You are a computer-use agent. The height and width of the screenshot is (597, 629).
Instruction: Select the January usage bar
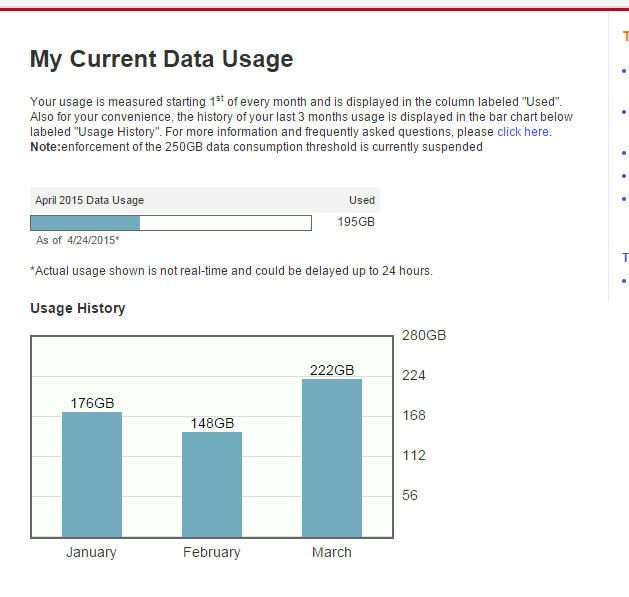point(92,474)
